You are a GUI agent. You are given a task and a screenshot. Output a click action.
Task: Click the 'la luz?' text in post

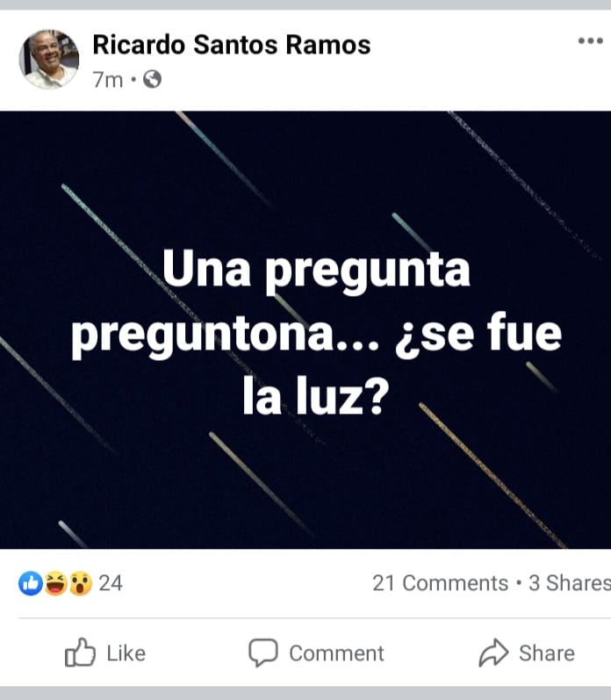[x=316, y=396]
